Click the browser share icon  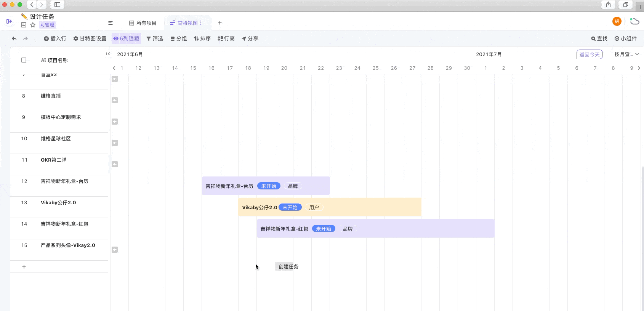click(609, 5)
